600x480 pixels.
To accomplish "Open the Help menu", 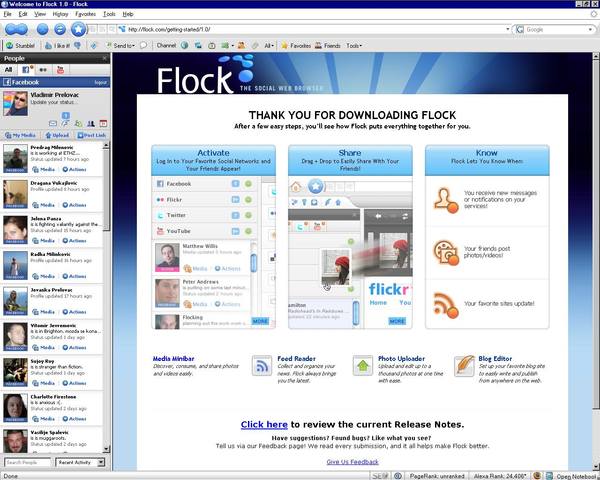I will pyautogui.click(x=128, y=14).
